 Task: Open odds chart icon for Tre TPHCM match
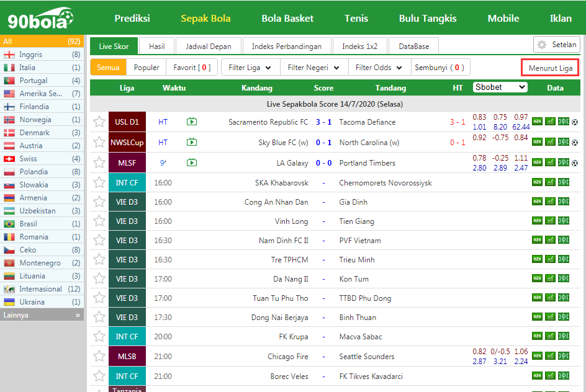click(x=550, y=259)
